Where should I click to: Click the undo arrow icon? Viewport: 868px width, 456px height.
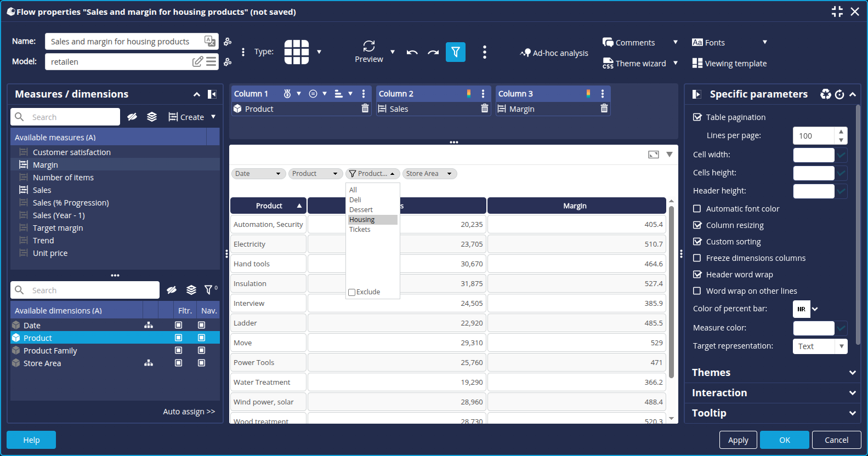[x=412, y=53]
